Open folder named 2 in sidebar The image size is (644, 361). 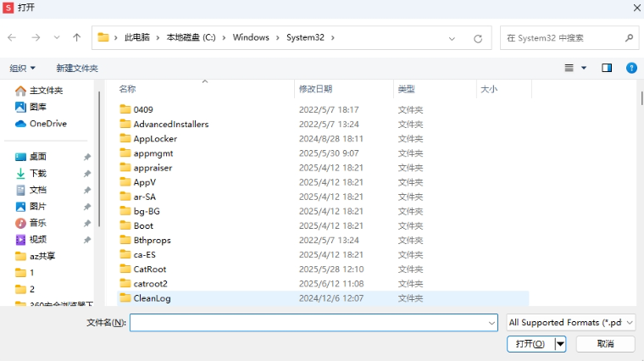coord(25,289)
